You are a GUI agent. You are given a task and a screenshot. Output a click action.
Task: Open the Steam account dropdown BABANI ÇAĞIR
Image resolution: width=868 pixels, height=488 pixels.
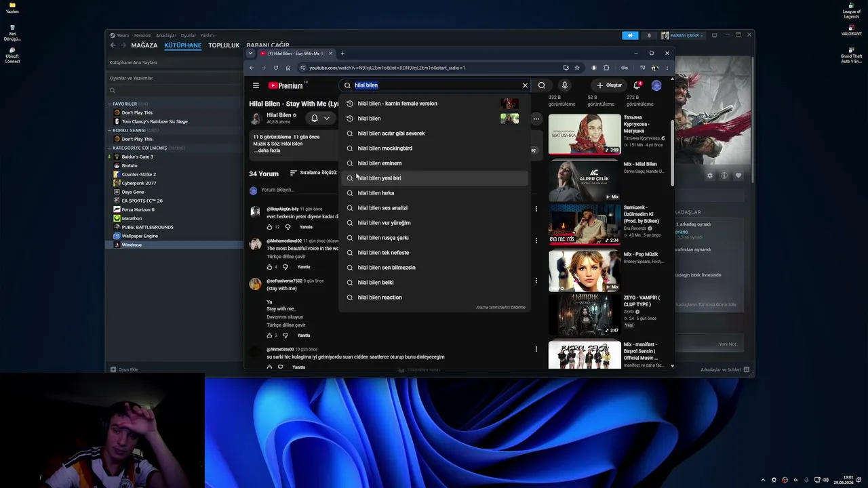tap(684, 35)
